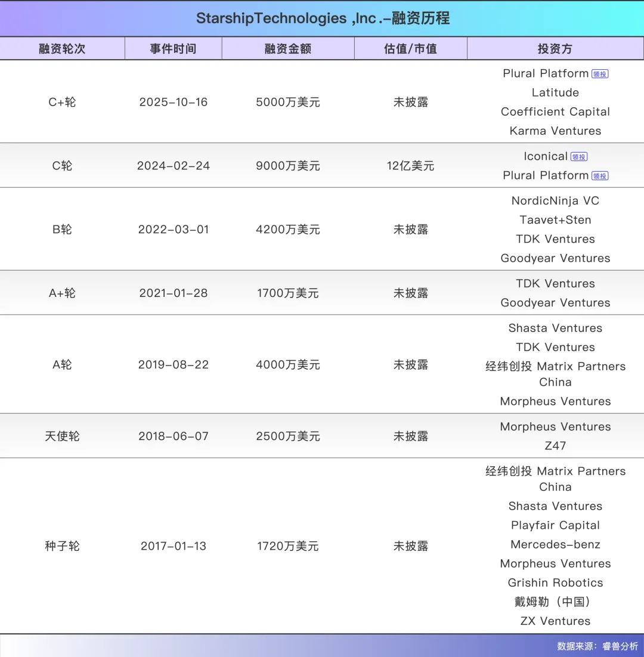Image resolution: width=644 pixels, height=657 pixels.
Task: Click the 领投 badge beside Plural Platform in C+轮 row
Action: point(600,74)
